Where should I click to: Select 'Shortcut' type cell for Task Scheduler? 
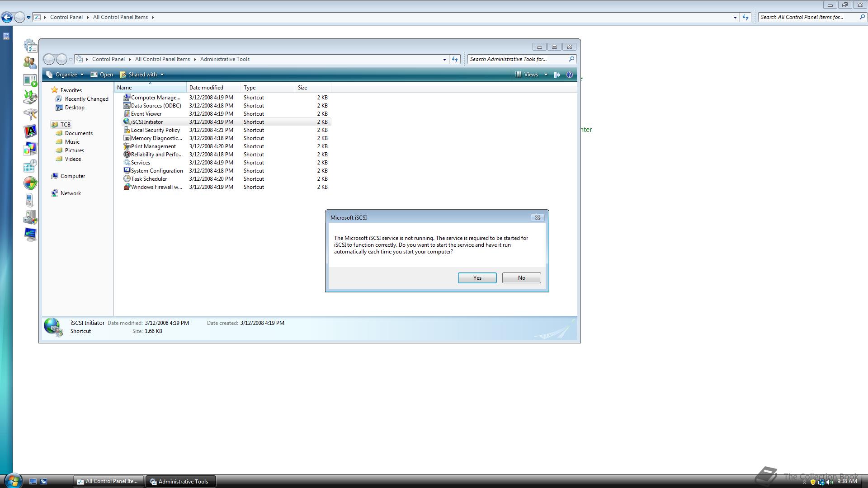coord(254,179)
